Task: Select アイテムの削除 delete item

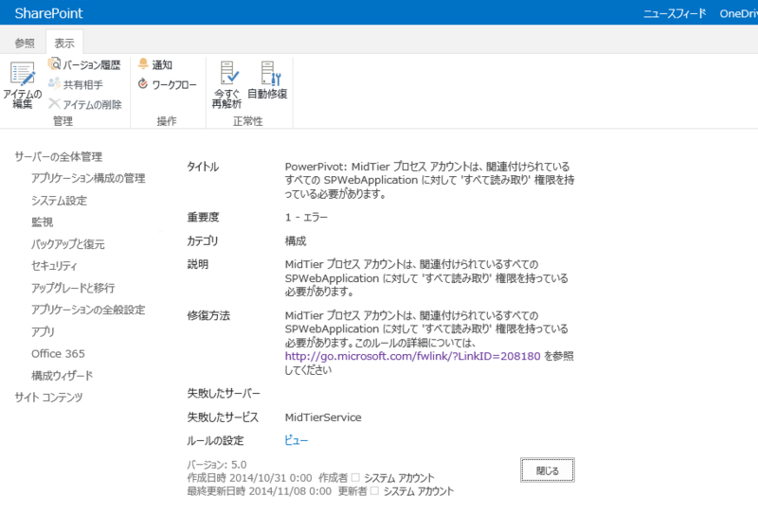Action: (84, 104)
